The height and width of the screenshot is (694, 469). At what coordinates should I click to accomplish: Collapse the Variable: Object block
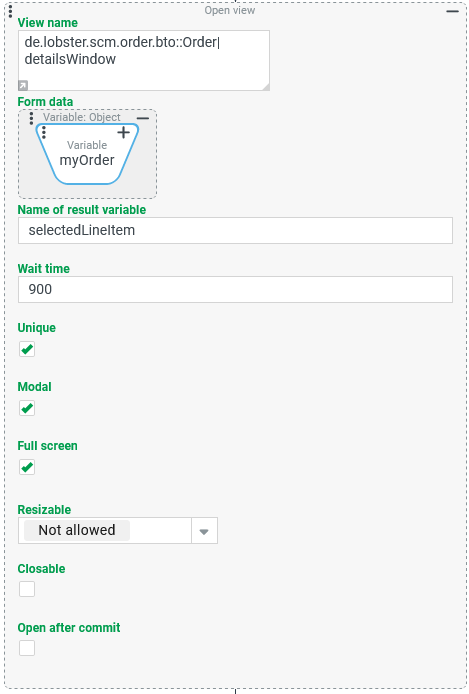point(142,118)
